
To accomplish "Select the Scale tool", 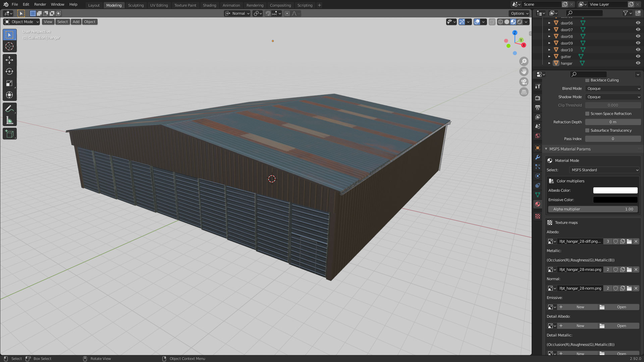I will point(9,83).
